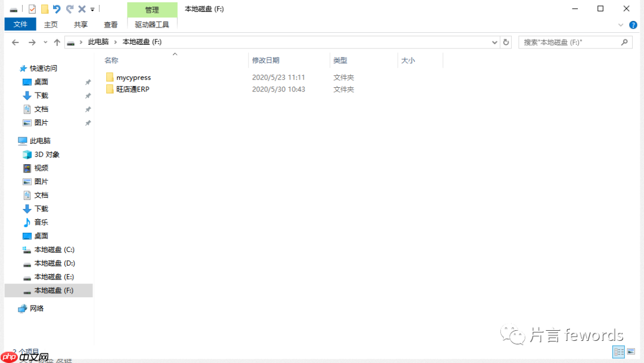The image size is (644, 363).
Task: Click the 旺店通ERP folder icon
Action: point(110,89)
